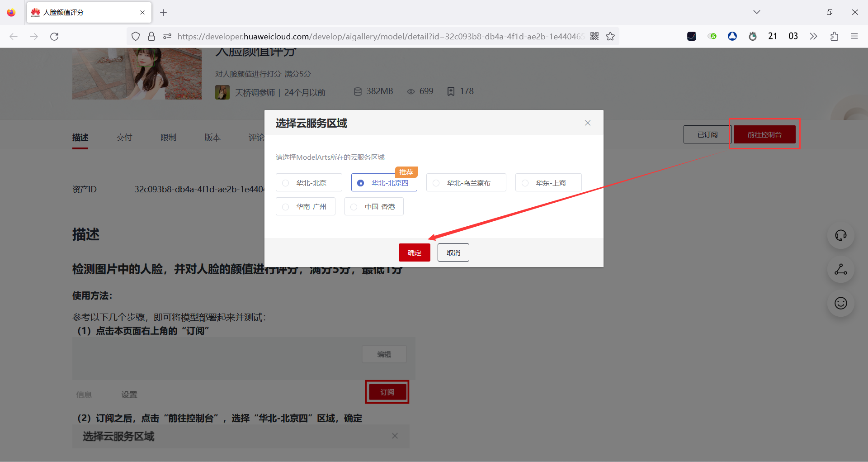Close the 选择云服务区域 dialog
The width and height of the screenshot is (868, 462).
(587, 123)
